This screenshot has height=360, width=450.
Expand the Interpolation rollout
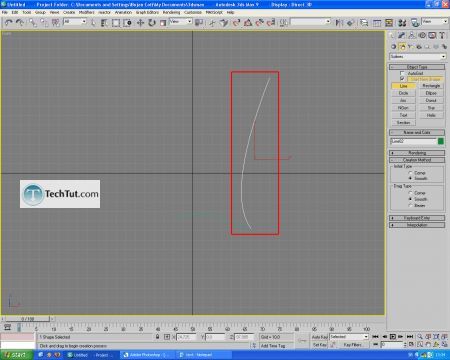[x=417, y=225]
